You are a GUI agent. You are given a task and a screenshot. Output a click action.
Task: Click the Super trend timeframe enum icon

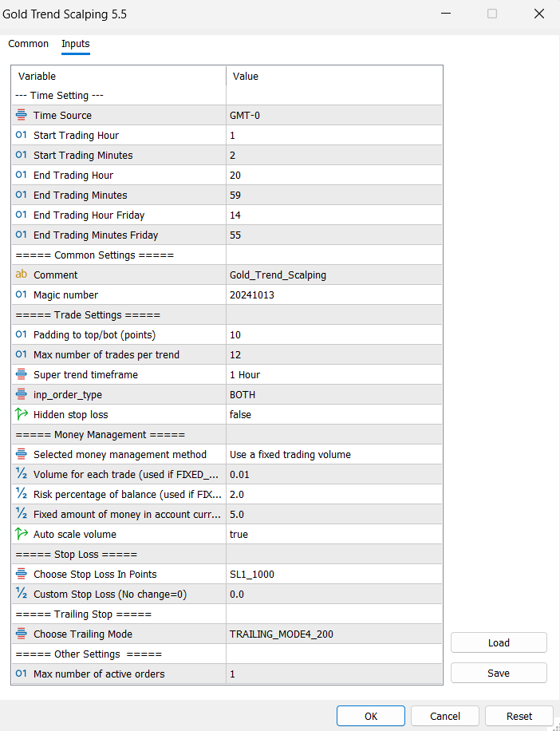tap(21, 374)
